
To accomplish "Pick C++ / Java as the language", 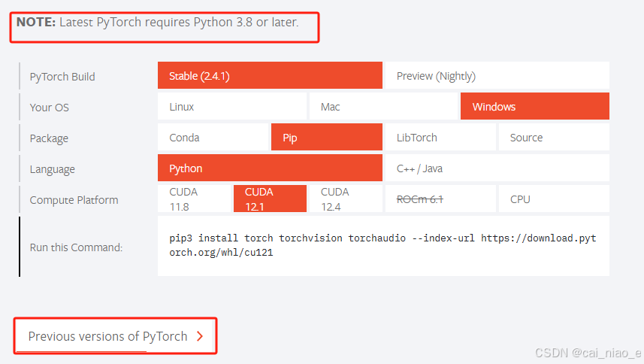I will 497,168.
